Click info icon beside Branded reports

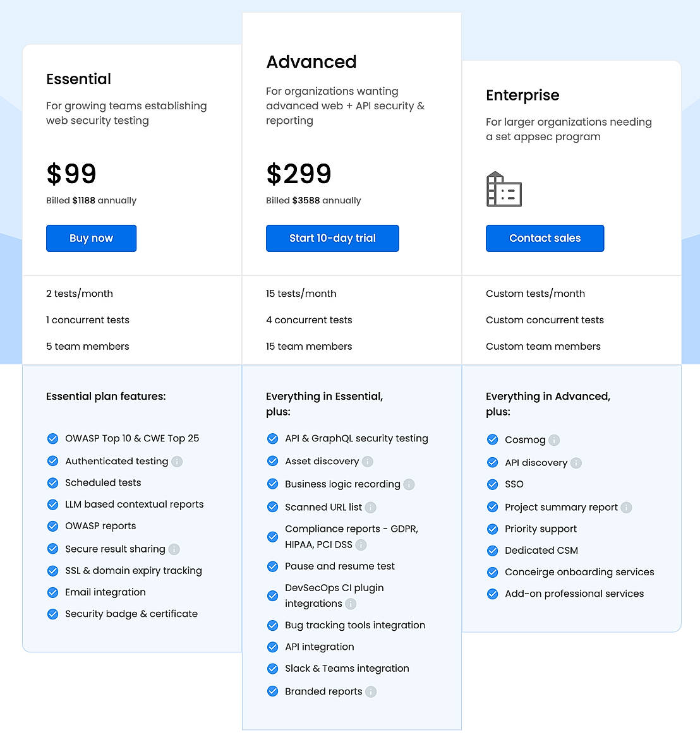tap(371, 692)
